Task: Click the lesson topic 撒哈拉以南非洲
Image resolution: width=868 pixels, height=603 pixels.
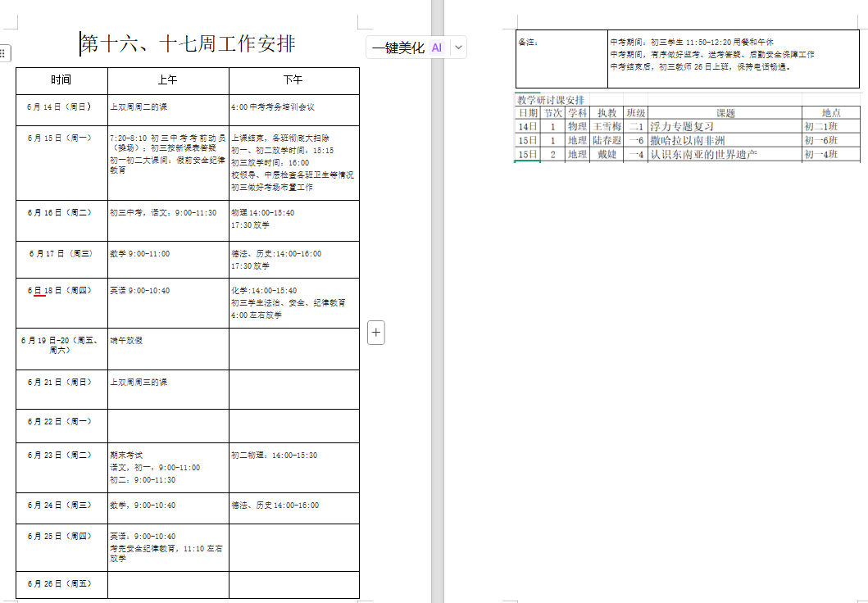Action: (x=687, y=141)
